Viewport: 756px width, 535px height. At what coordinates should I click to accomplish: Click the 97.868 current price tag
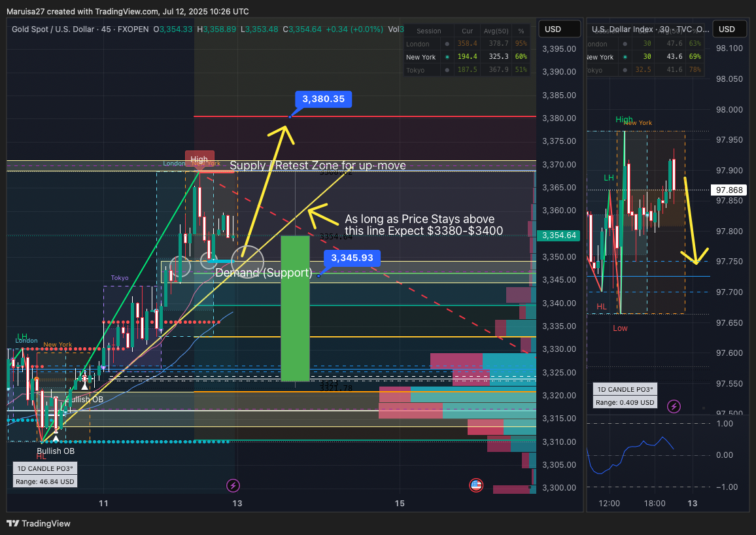click(x=729, y=190)
